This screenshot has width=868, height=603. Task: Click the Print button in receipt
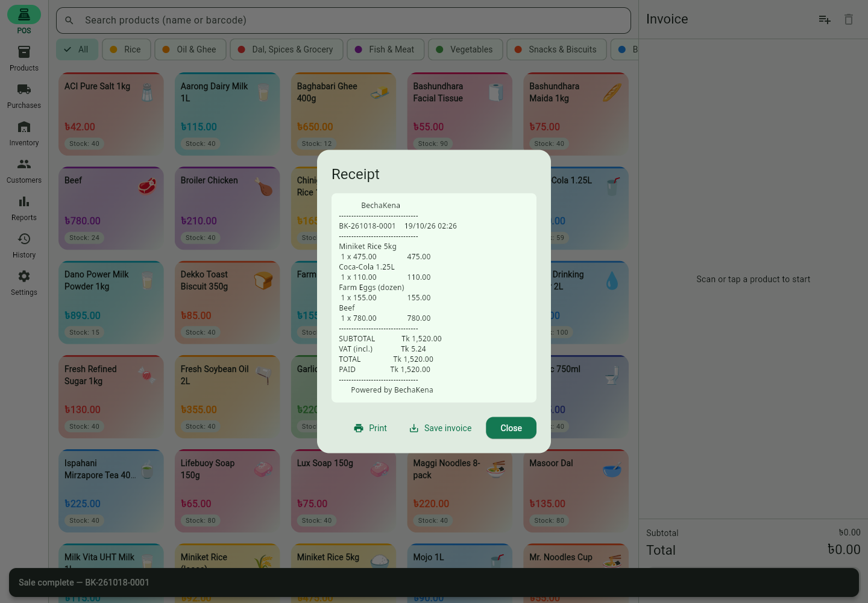pos(370,428)
